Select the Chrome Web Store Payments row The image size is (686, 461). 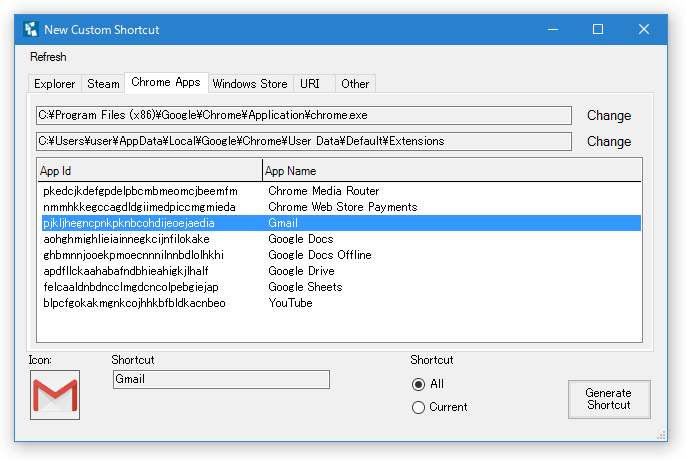pos(341,207)
